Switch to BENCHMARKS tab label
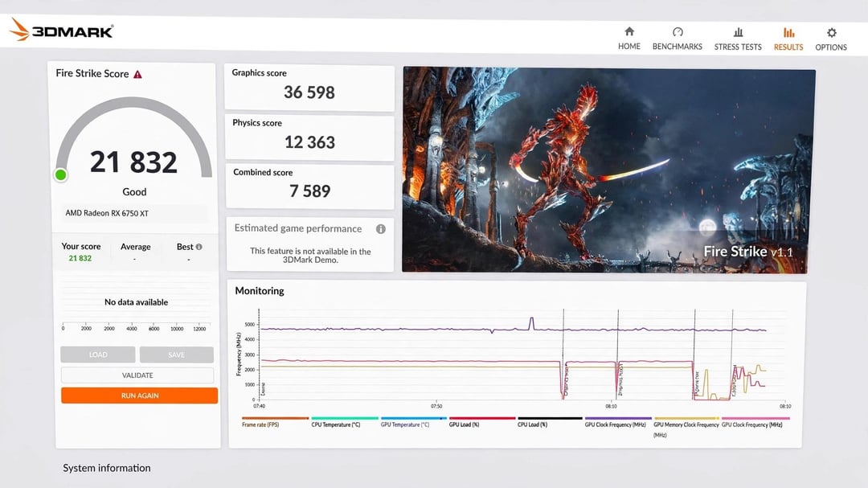Screen dimensions: 868x488 [x=677, y=47]
